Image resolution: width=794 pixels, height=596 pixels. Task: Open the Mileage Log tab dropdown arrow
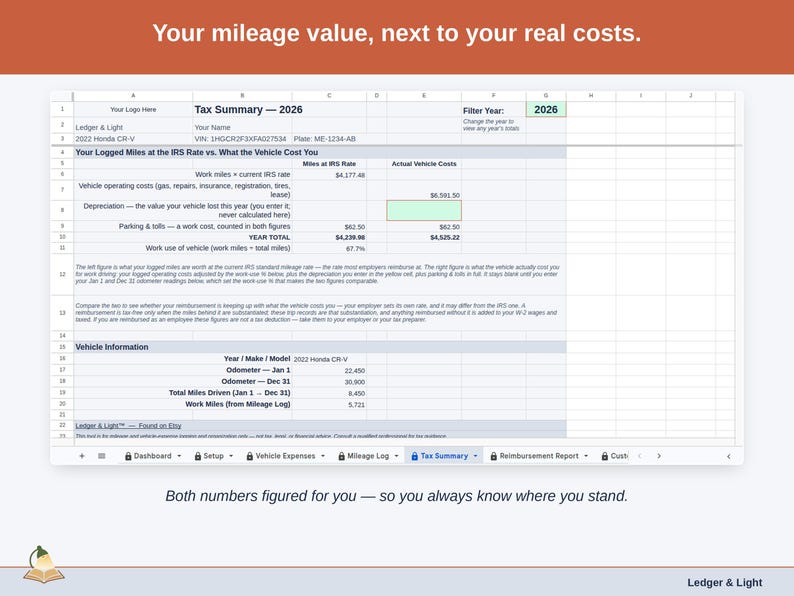click(396, 456)
